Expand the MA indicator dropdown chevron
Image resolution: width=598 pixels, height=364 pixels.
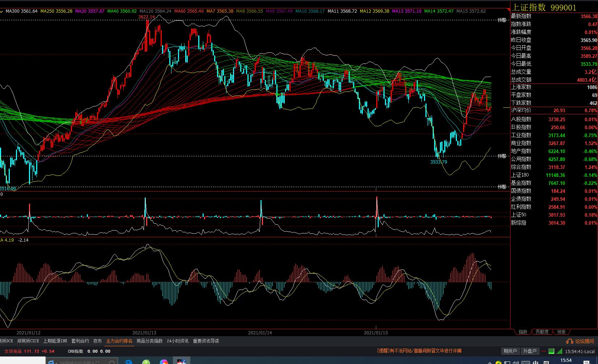tap(2, 11)
